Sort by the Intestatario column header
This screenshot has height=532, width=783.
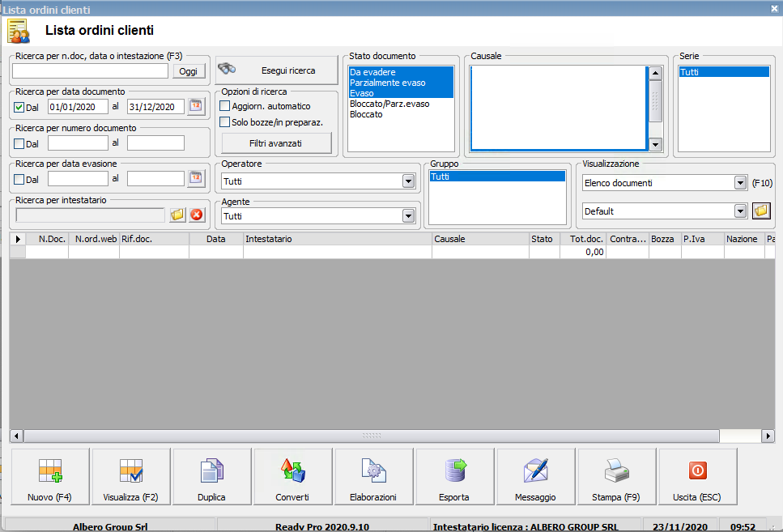coord(336,239)
